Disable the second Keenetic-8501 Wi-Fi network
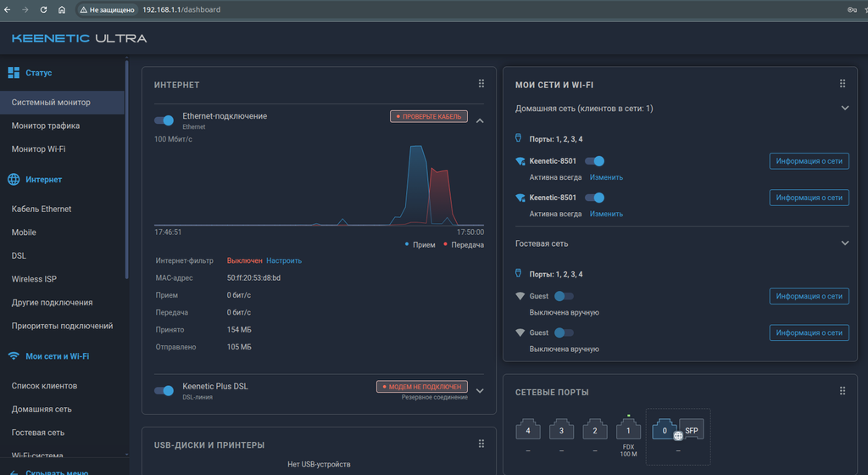The height and width of the screenshot is (475, 868). pyautogui.click(x=594, y=198)
